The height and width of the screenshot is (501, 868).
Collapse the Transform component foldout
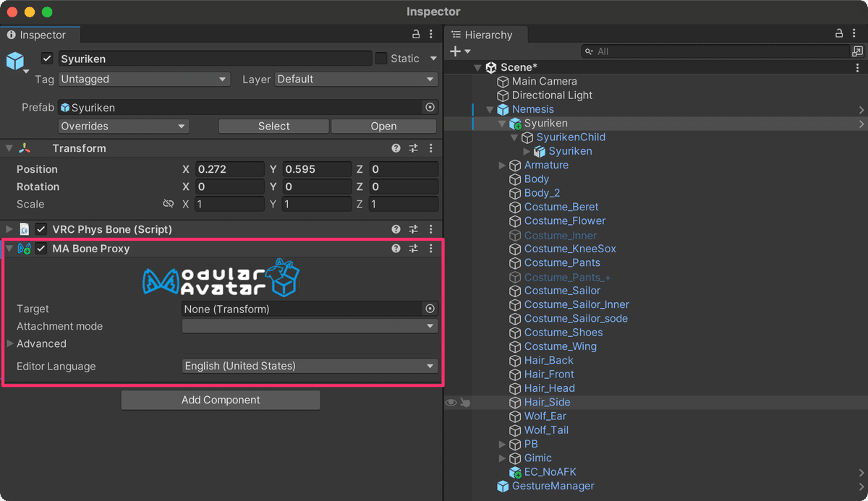[9, 148]
